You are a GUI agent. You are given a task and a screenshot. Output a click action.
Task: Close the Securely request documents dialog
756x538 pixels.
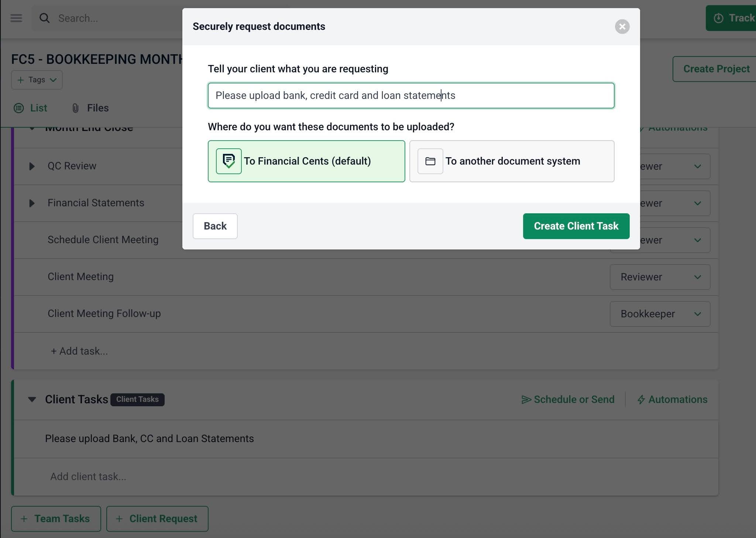(622, 27)
